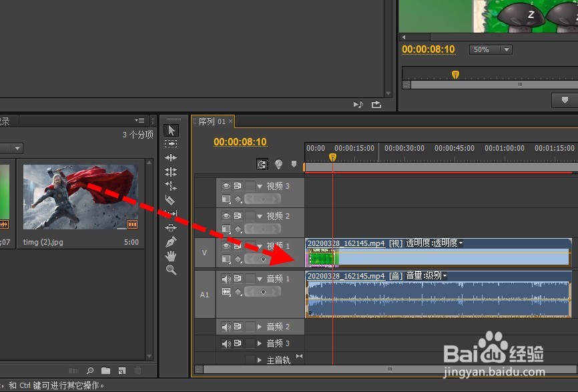Hide 视频 2 track with eye icon
Viewport: 578px width, 392px height.
click(226, 216)
